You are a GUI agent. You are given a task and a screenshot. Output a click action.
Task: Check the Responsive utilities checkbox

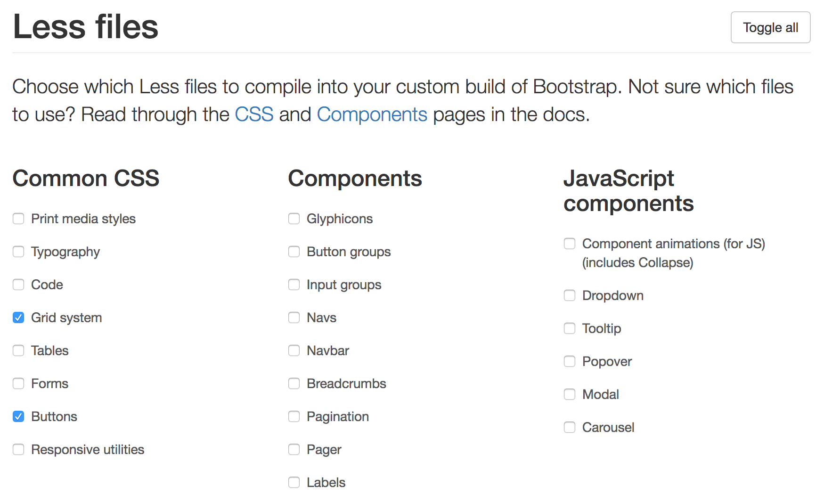pyautogui.click(x=18, y=449)
